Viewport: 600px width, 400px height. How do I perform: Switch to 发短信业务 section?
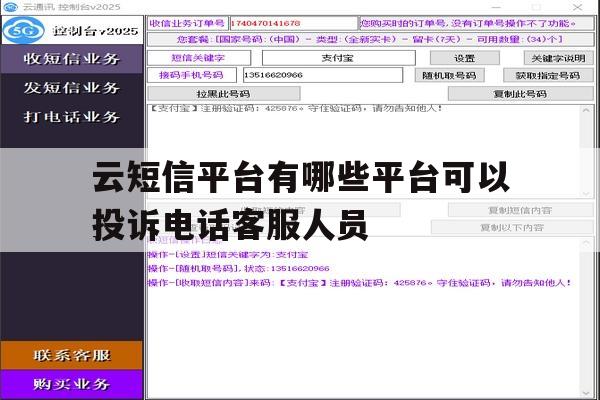click(x=72, y=88)
